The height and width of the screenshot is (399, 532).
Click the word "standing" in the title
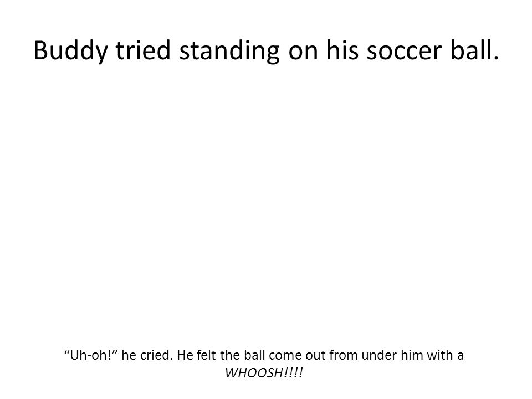(x=229, y=52)
